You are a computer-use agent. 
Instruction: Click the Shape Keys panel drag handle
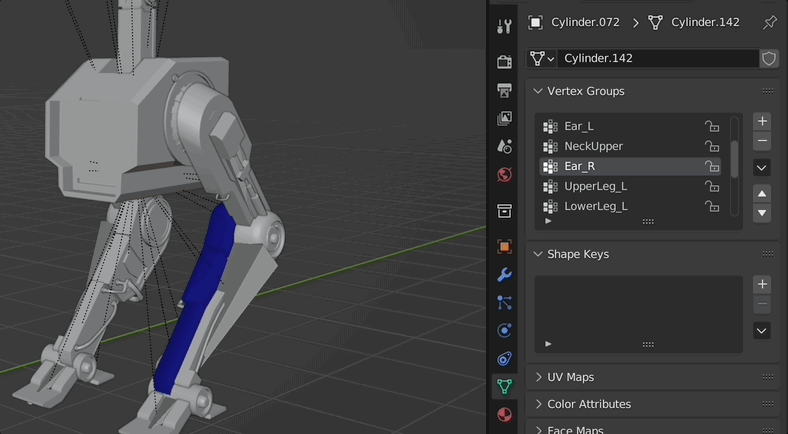click(767, 254)
